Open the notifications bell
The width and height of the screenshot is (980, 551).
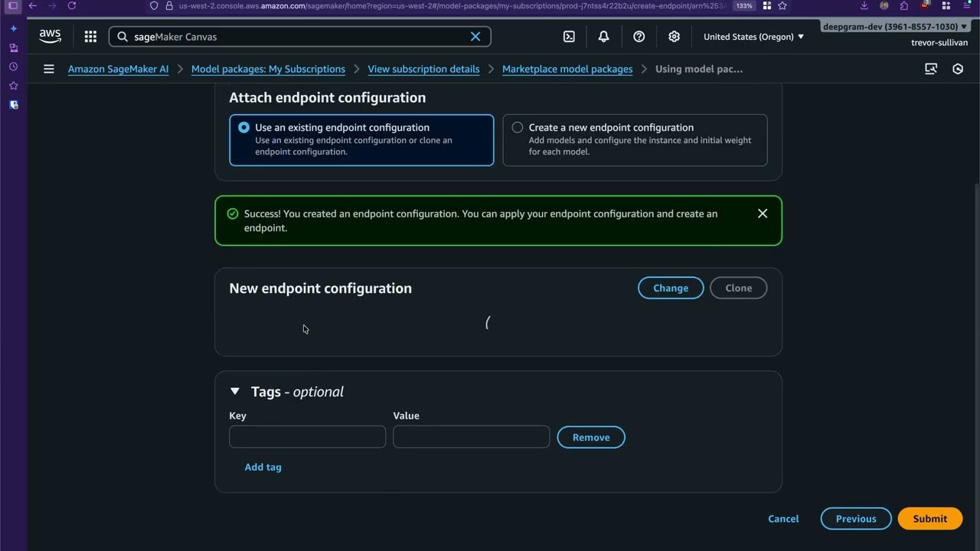click(603, 36)
